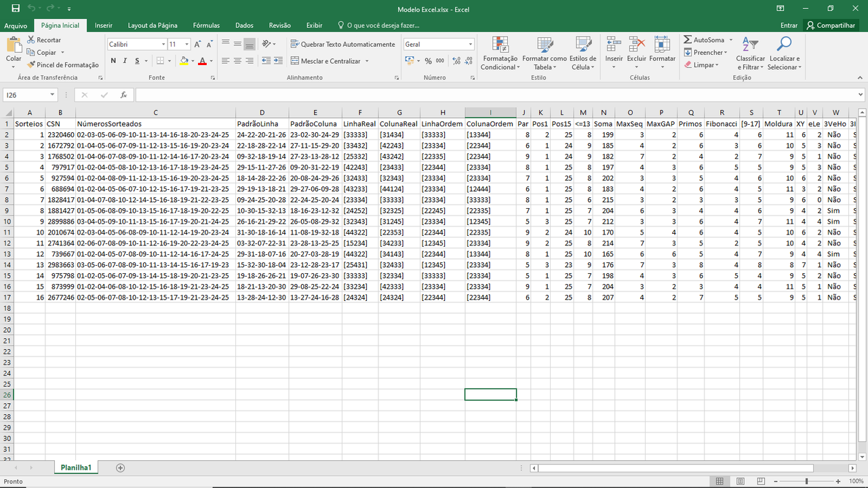Activate Pincel de Formatação format painter
868x488 pixels.
click(63, 64)
